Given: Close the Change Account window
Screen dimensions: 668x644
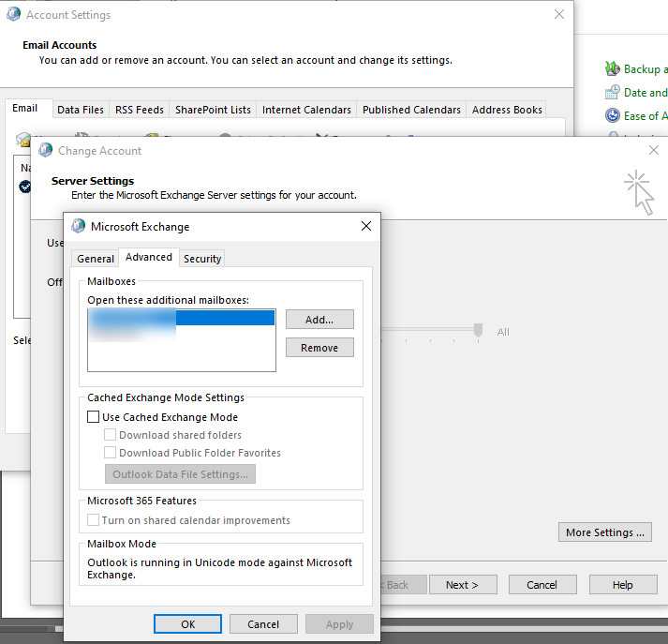Looking at the screenshot, I should click(x=654, y=150).
